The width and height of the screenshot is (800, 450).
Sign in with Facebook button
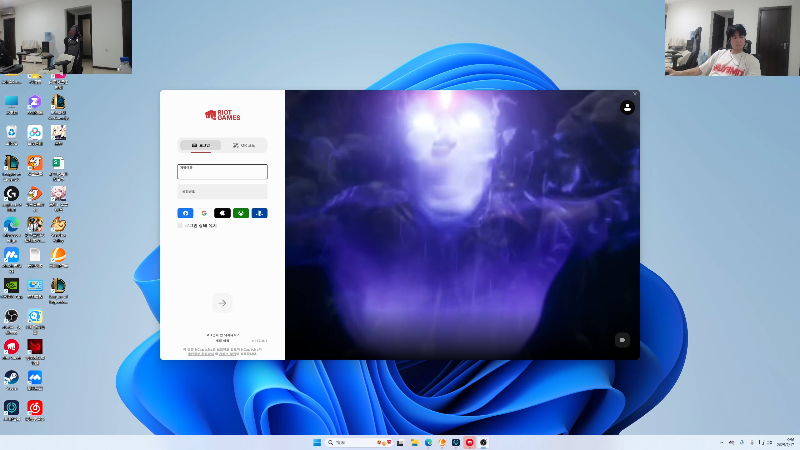click(185, 213)
